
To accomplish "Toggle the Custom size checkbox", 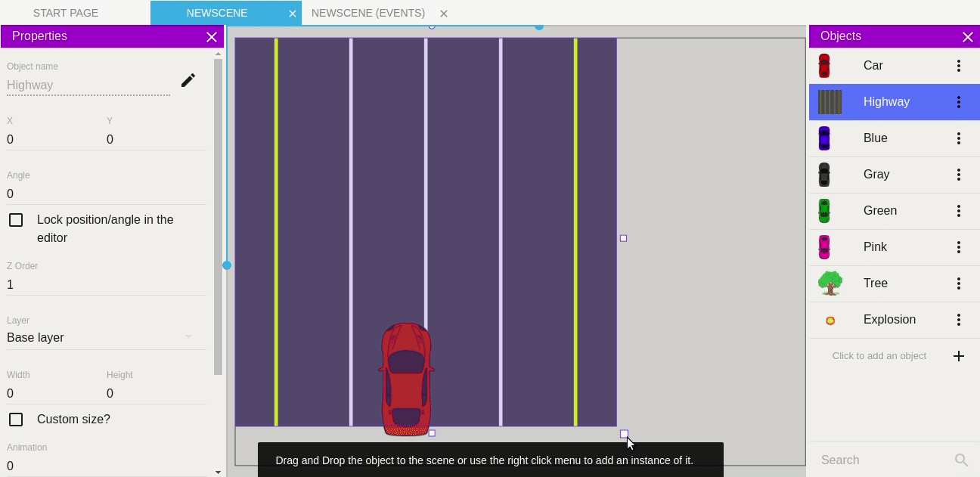I will pyautogui.click(x=16, y=420).
